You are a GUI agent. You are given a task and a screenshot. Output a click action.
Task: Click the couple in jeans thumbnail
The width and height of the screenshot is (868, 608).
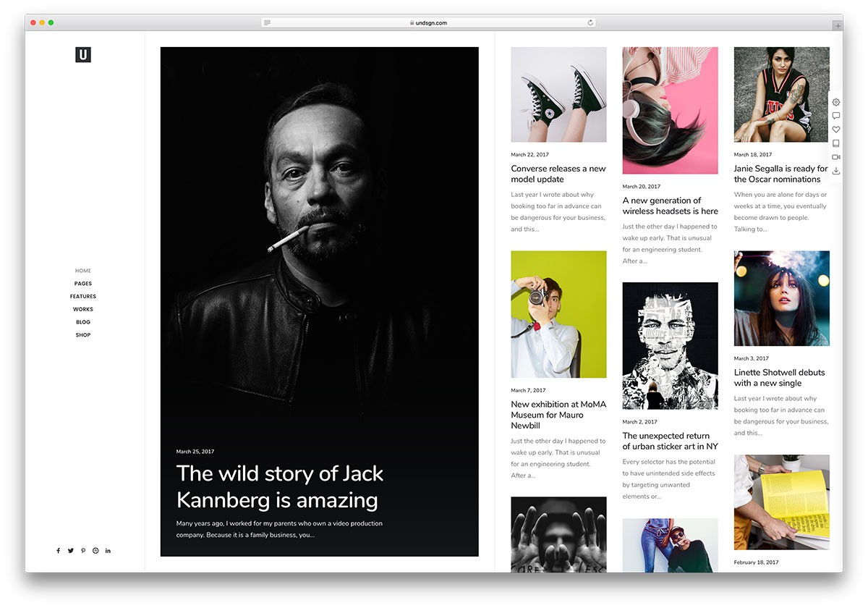(671, 545)
